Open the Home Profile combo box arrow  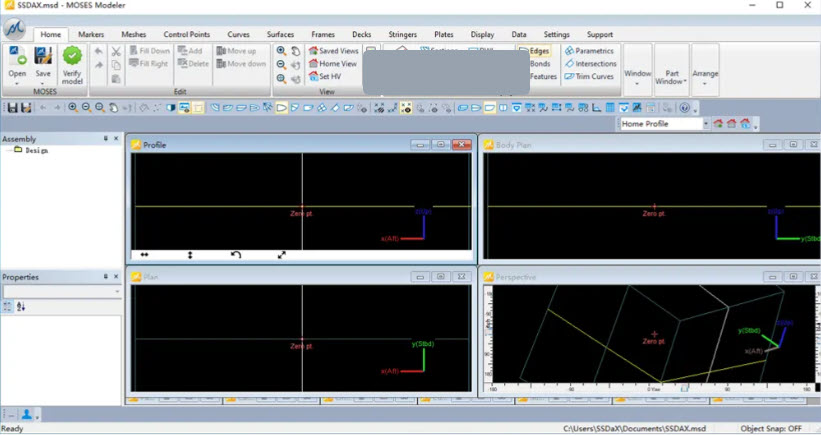pyautogui.click(x=706, y=124)
